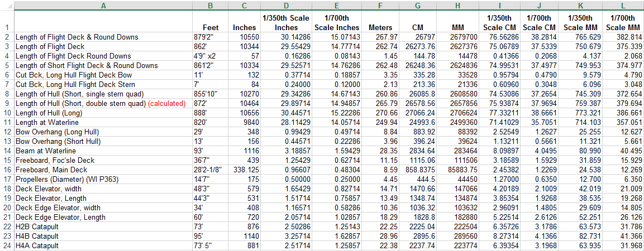Click the CM value 858.8375
This screenshot has width=644, height=251.
pyautogui.click(x=418, y=170)
